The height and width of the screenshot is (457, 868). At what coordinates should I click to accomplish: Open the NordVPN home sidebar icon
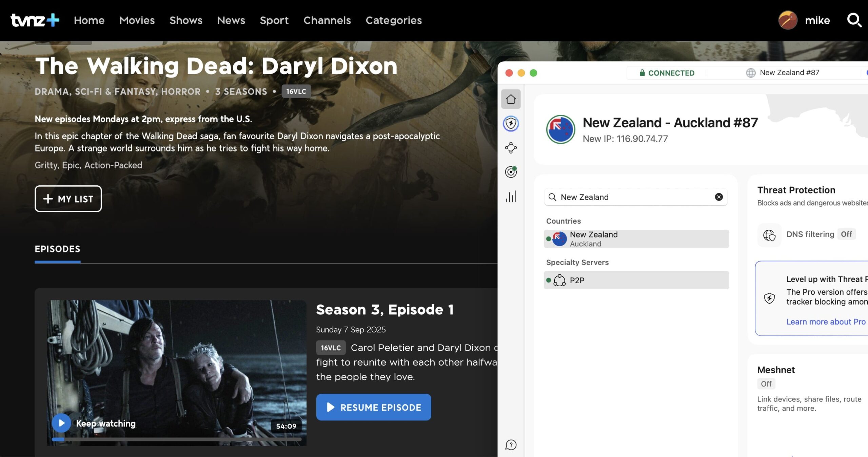[511, 99]
